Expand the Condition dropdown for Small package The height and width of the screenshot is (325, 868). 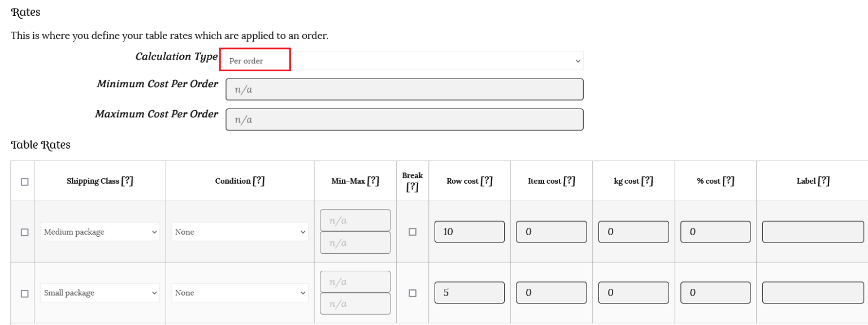240,293
